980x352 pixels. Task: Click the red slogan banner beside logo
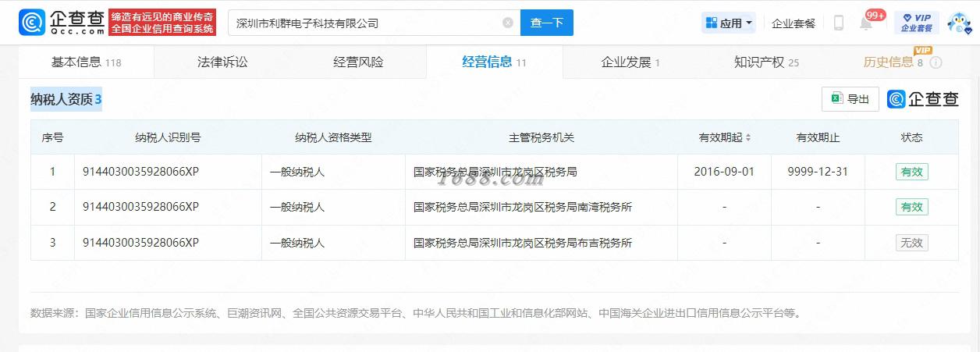pos(162,23)
